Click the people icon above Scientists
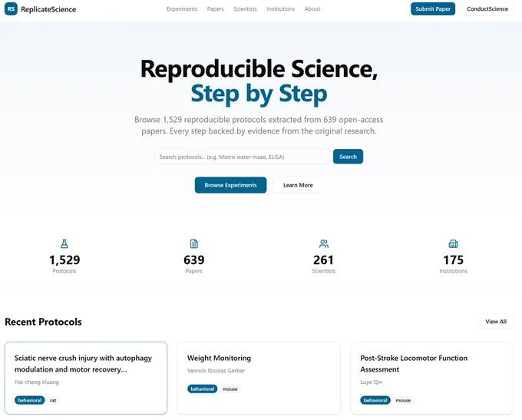This screenshot has height=420, width=522. pyautogui.click(x=324, y=244)
